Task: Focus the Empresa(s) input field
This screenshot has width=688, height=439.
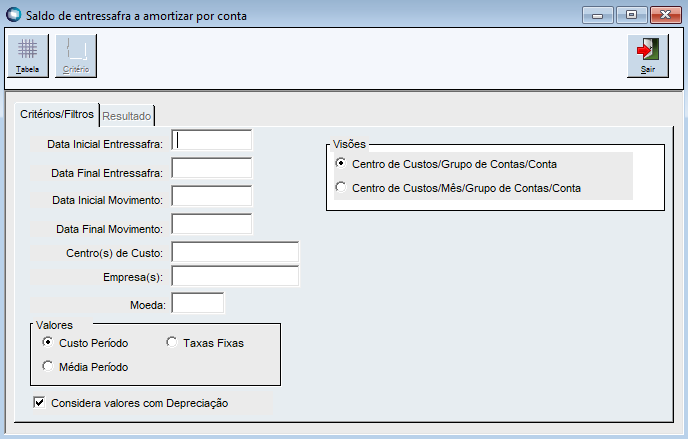Action: tap(235, 276)
